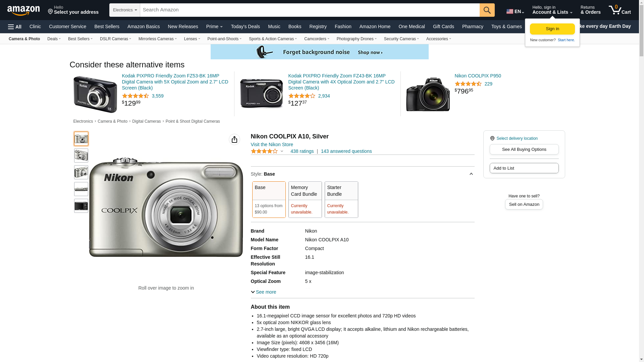The width and height of the screenshot is (644, 362).
Task: Click the search magnifier button
Action: point(487,10)
